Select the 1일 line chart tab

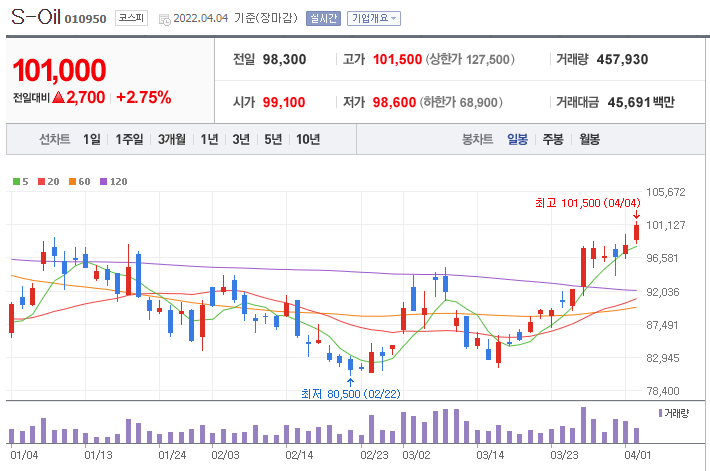tap(91, 139)
